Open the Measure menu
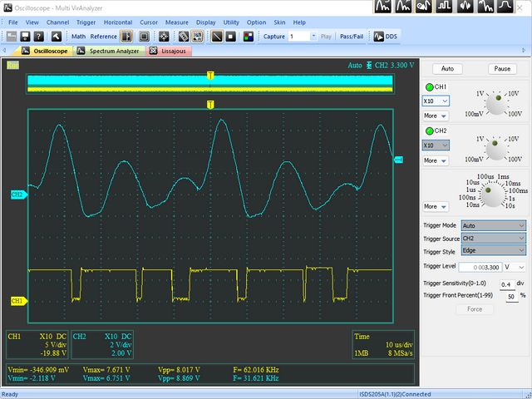The height and width of the screenshot is (399, 532). tap(175, 22)
